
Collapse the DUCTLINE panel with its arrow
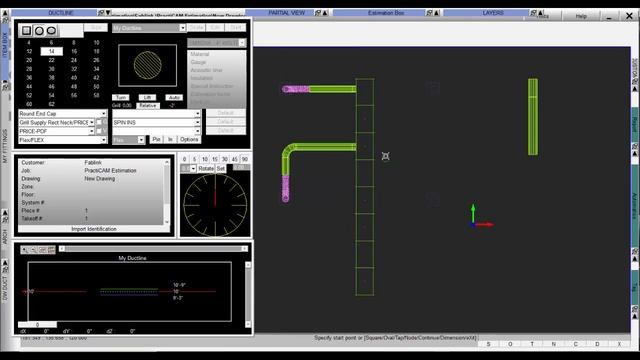click(x=108, y=13)
